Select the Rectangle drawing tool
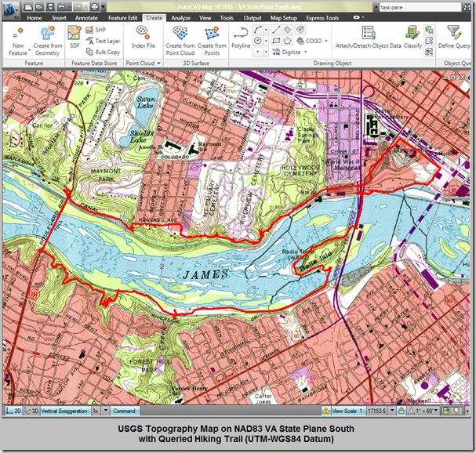Viewport: 476px width, 453px height. (276, 40)
